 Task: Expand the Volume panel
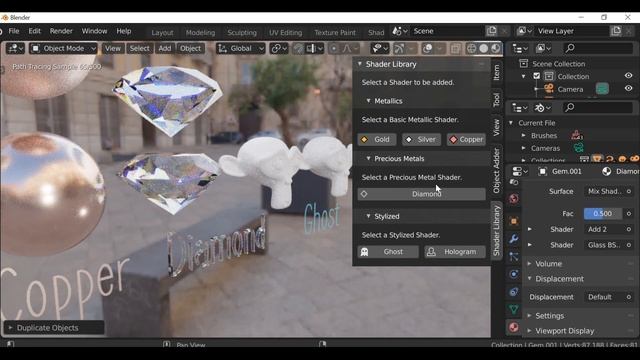point(529,264)
